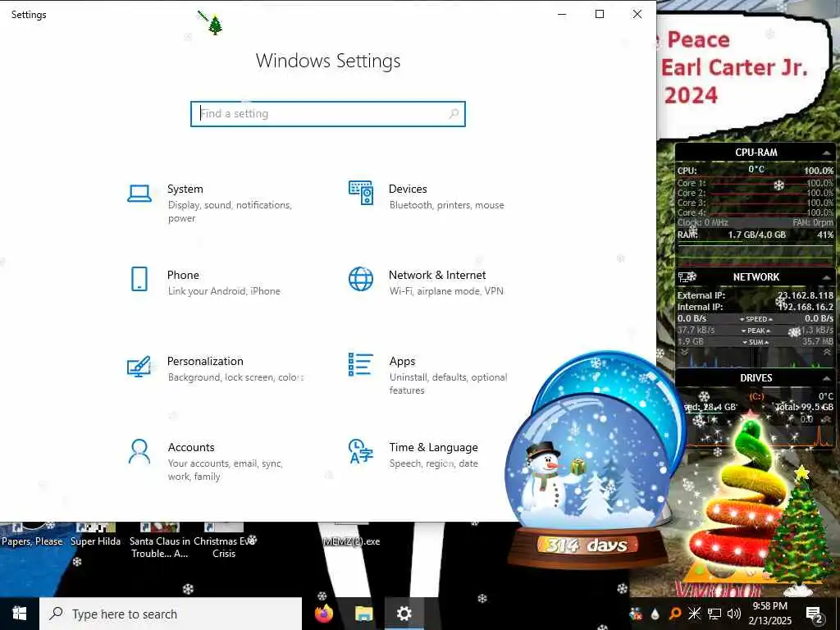Click the PEAK selector in NETWORK widget
The height and width of the screenshot is (630, 840).
coord(756,331)
